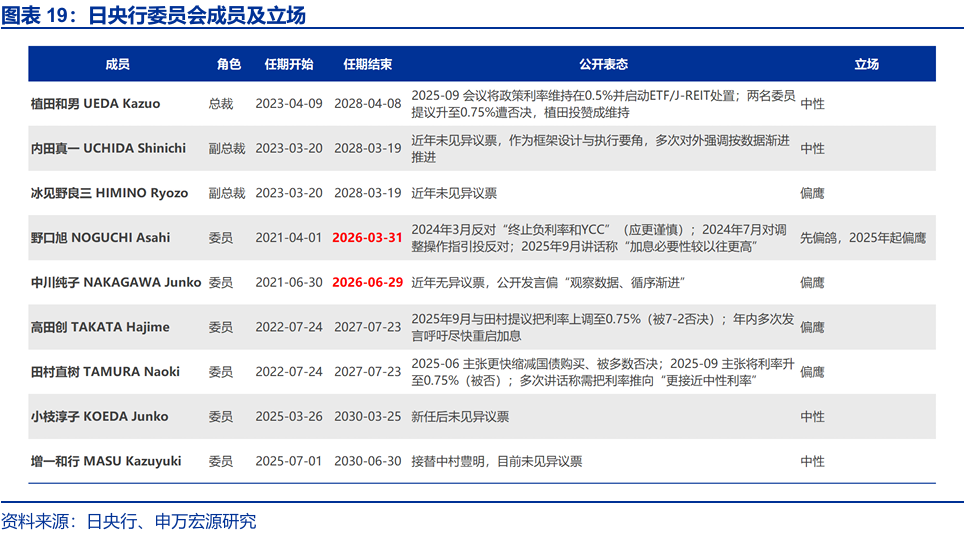This screenshot has width=964, height=535.
Task: Click the 高田创 TAKATA Hajime name cell
Action: pos(100,327)
